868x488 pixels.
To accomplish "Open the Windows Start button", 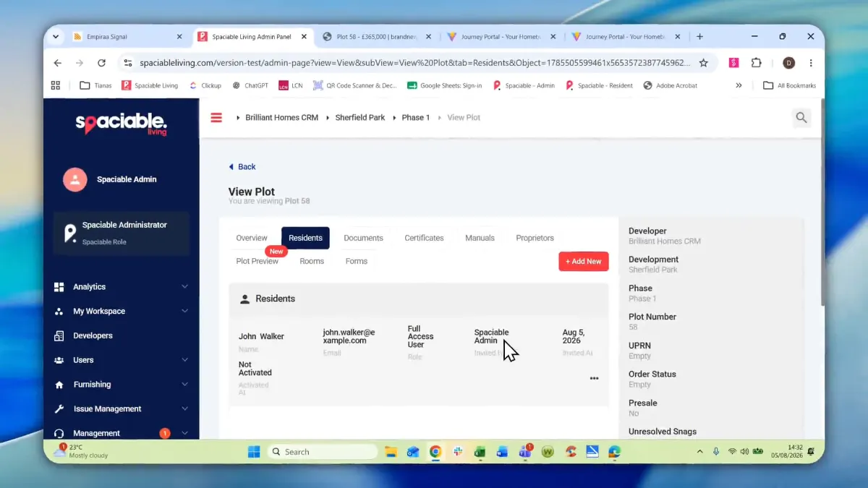I will [x=254, y=452].
